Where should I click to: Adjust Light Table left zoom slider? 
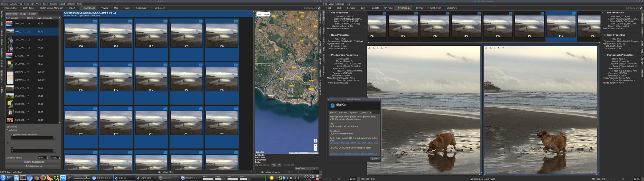[339, 179]
